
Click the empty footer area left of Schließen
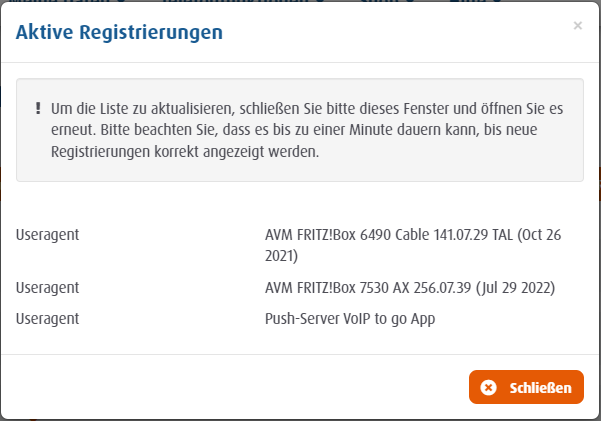tap(230, 387)
